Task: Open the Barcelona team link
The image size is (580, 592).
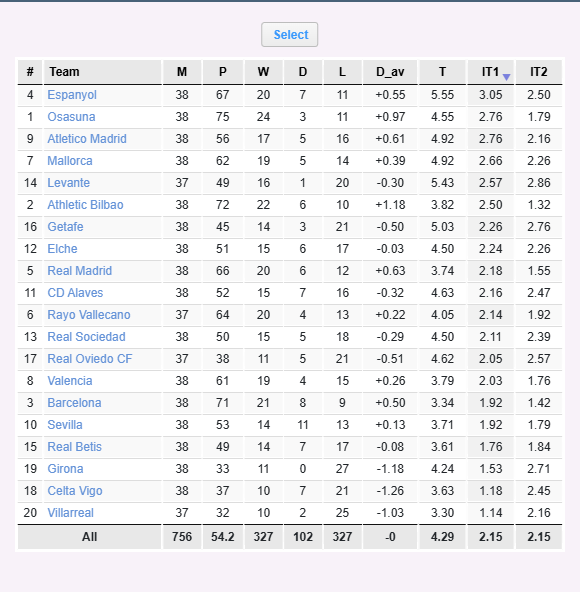Action: point(74,402)
